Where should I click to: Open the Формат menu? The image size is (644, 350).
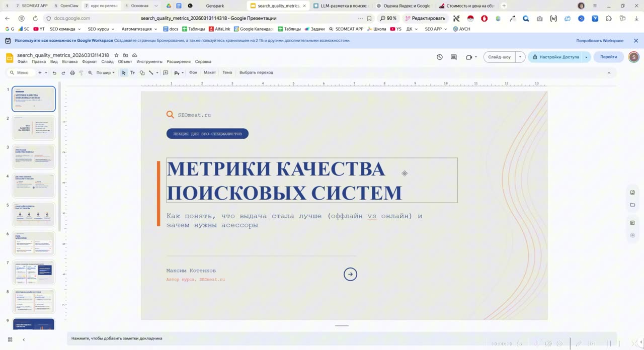coord(89,62)
